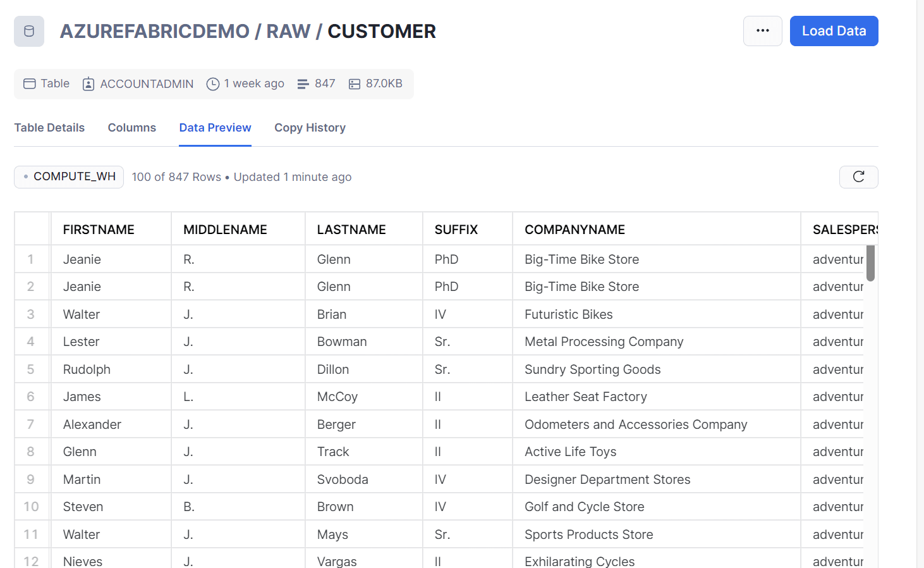This screenshot has width=924, height=568.
Task: Click the FIRSTNAME column header
Action: click(x=99, y=230)
